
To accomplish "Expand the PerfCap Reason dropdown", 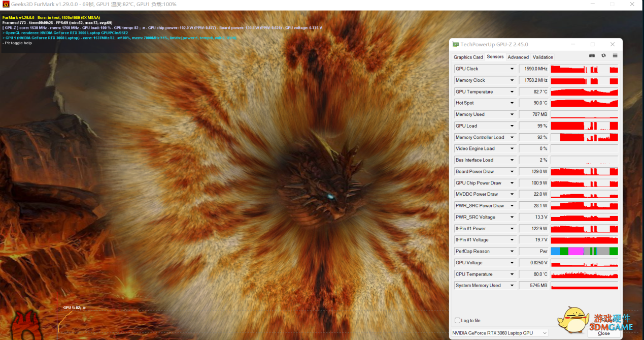I will (512, 252).
